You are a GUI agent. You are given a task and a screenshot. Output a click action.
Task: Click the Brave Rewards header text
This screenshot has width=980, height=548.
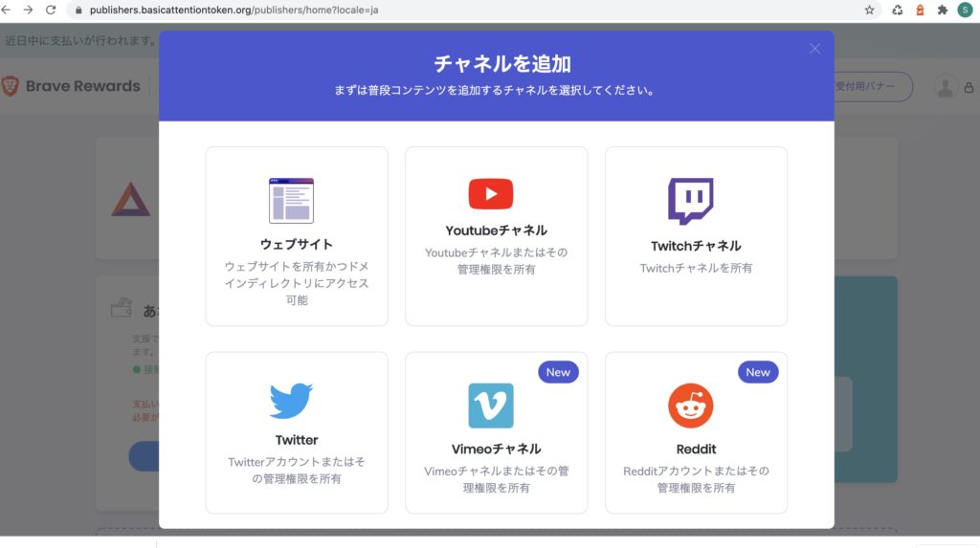[82, 86]
